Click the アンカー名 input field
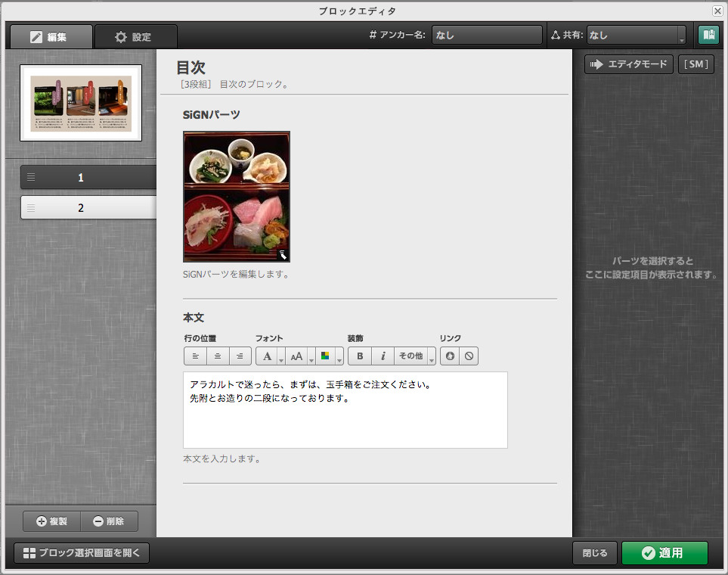 [487, 35]
